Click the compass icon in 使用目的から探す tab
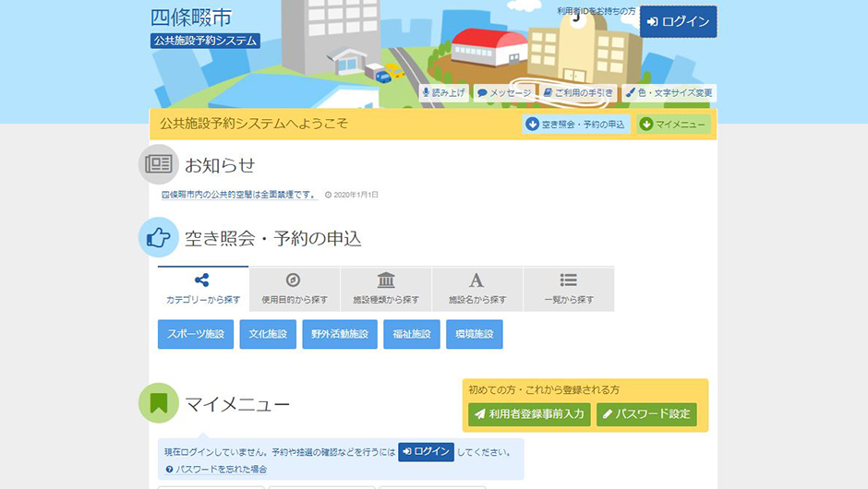868x489 pixels. coord(294,280)
